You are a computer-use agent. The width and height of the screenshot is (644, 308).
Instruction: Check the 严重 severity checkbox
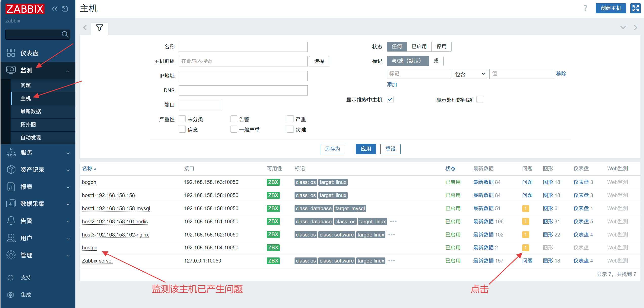(x=290, y=119)
